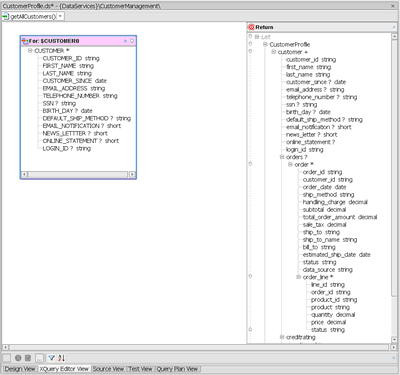Click the sort order icon in bottom toolbar

pos(61,358)
